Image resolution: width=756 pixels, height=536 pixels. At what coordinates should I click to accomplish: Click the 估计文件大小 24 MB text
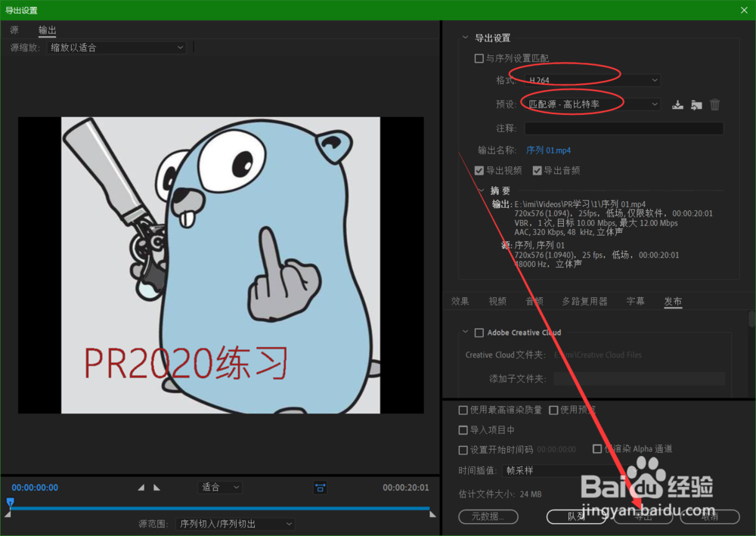(500, 494)
